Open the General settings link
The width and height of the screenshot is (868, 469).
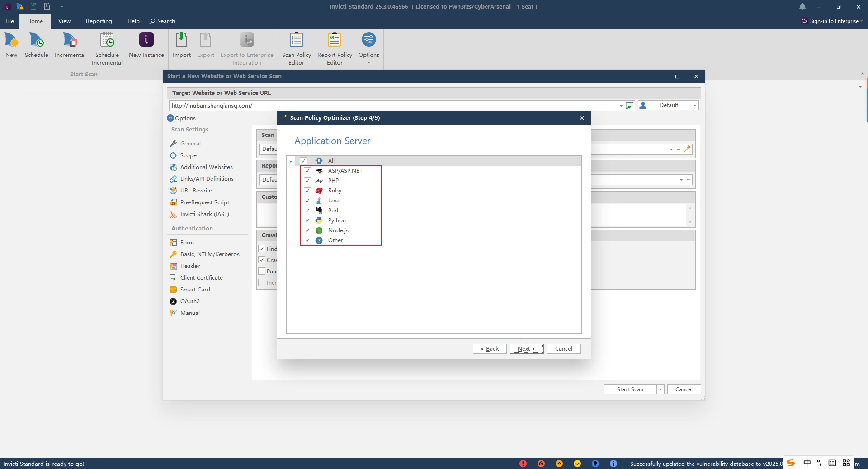click(x=190, y=144)
